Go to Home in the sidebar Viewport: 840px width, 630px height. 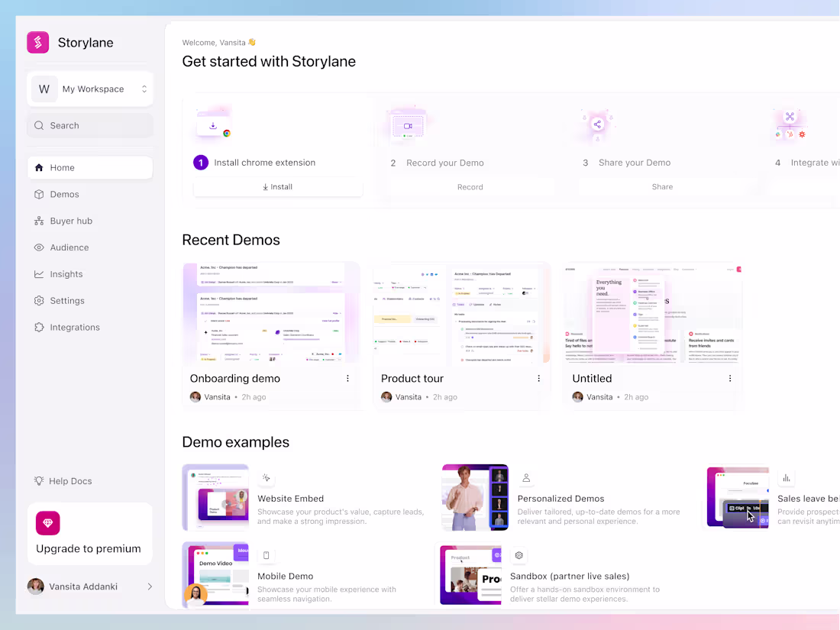click(x=90, y=168)
